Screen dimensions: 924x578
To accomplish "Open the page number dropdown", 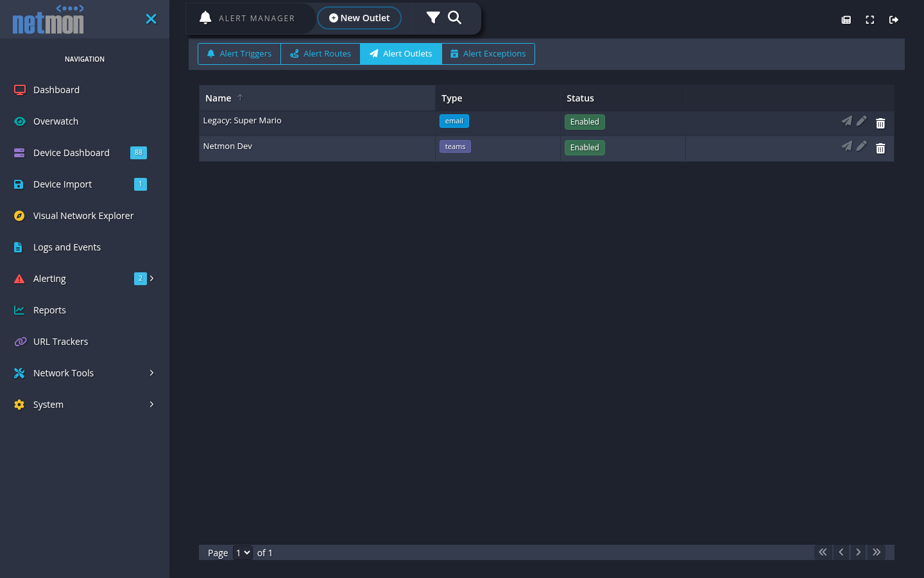I will click(x=243, y=552).
